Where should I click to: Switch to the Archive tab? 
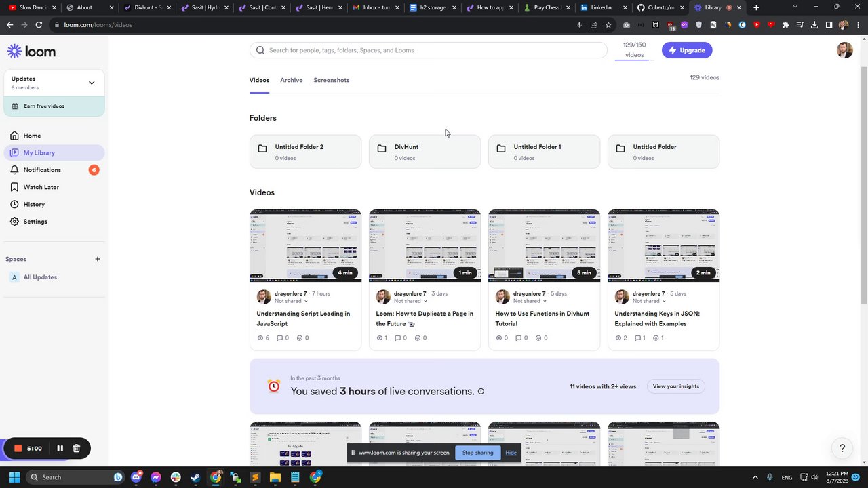(x=292, y=80)
